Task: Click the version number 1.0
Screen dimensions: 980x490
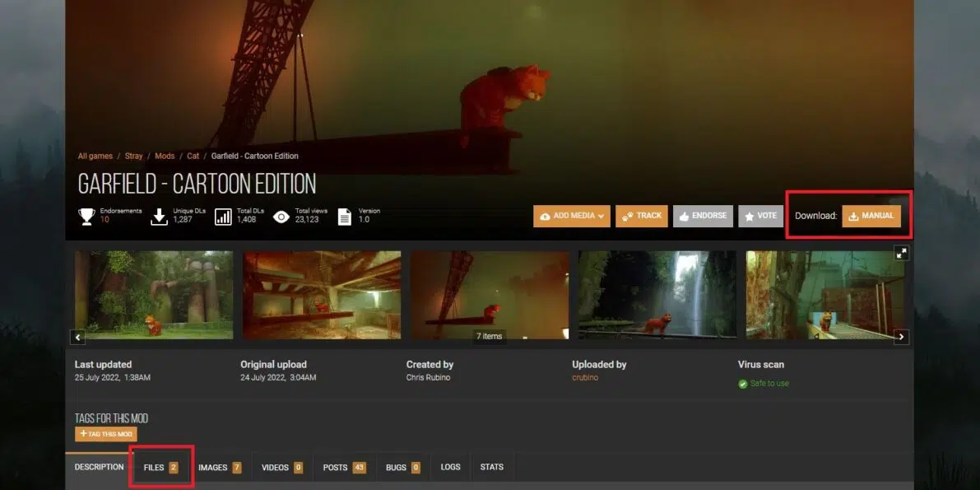Action: [363, 220]
